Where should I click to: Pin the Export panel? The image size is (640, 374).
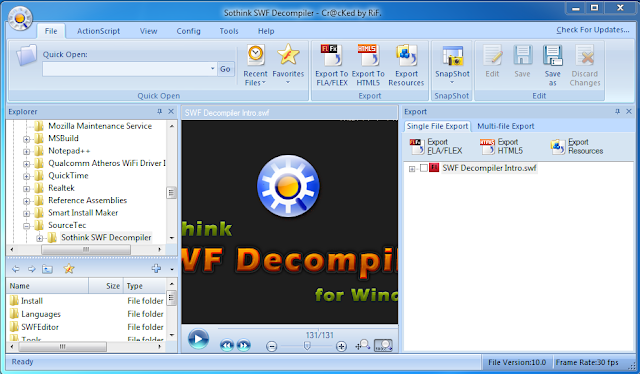(x=618, y=111)
